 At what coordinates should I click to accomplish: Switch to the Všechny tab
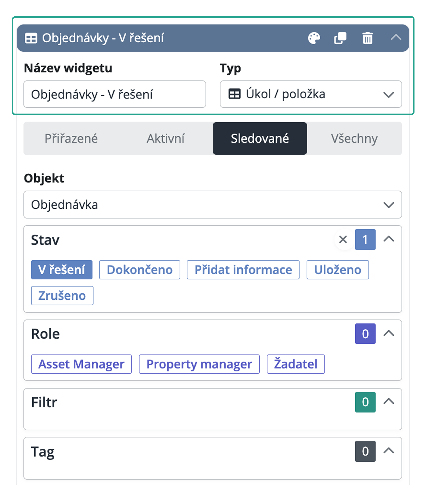354,139
